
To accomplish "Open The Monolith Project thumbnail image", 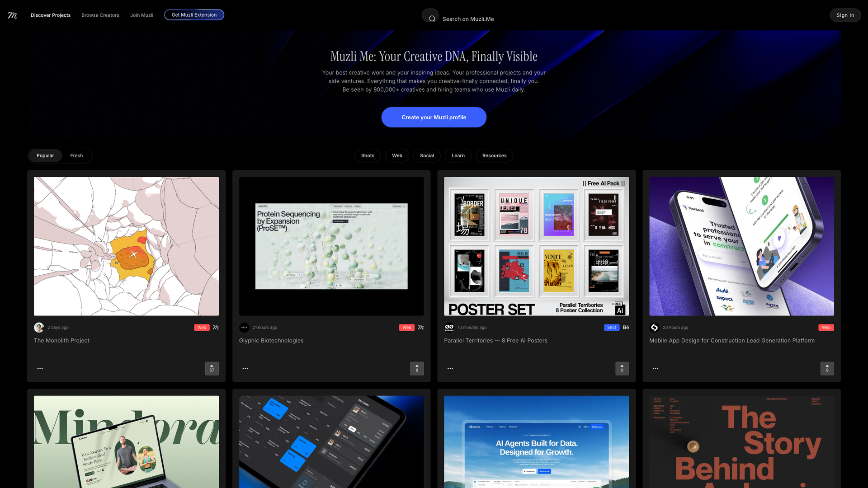I will click(126, 246).
